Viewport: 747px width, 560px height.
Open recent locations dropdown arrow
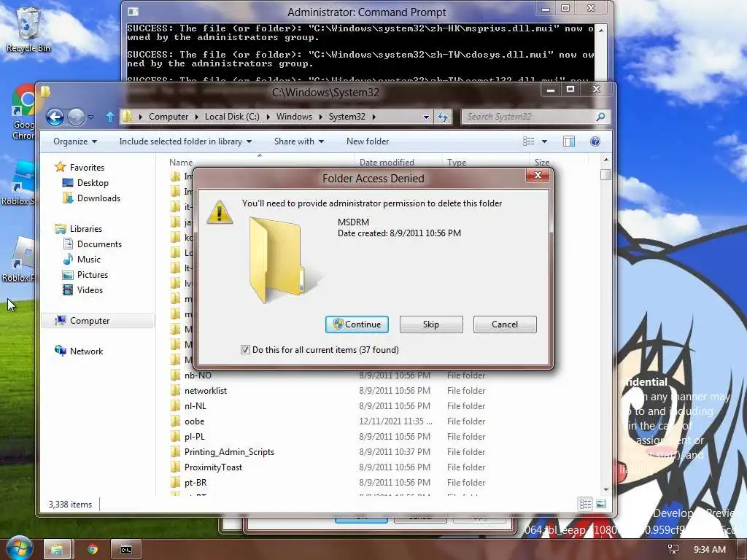click(90, 117)
